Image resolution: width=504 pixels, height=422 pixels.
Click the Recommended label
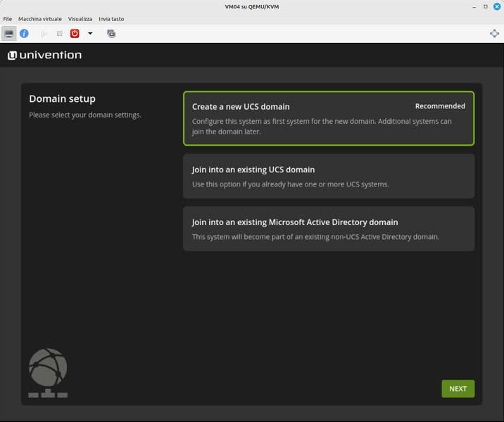coord(440,106)
